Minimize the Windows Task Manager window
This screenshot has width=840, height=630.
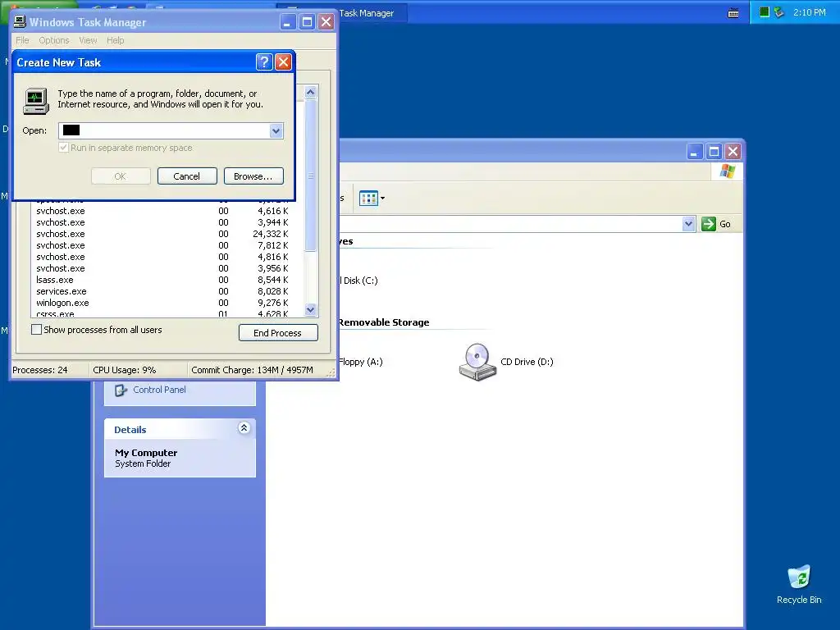288,22
